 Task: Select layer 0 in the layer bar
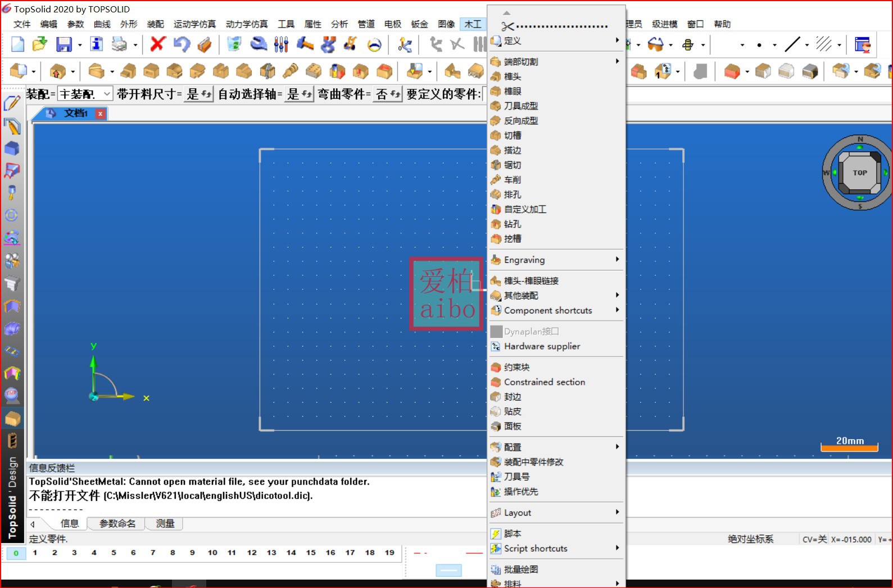point(16,553)
